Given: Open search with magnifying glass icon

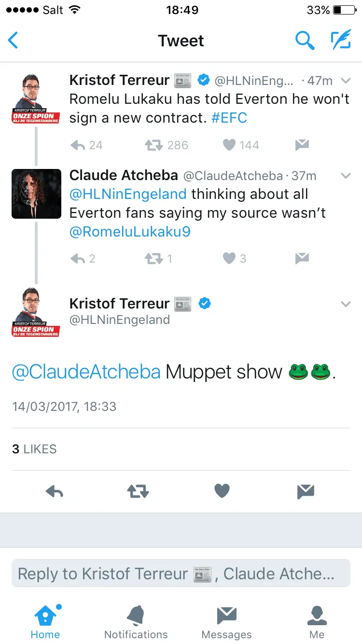Looking at the screenshot, I should [305, 41].
